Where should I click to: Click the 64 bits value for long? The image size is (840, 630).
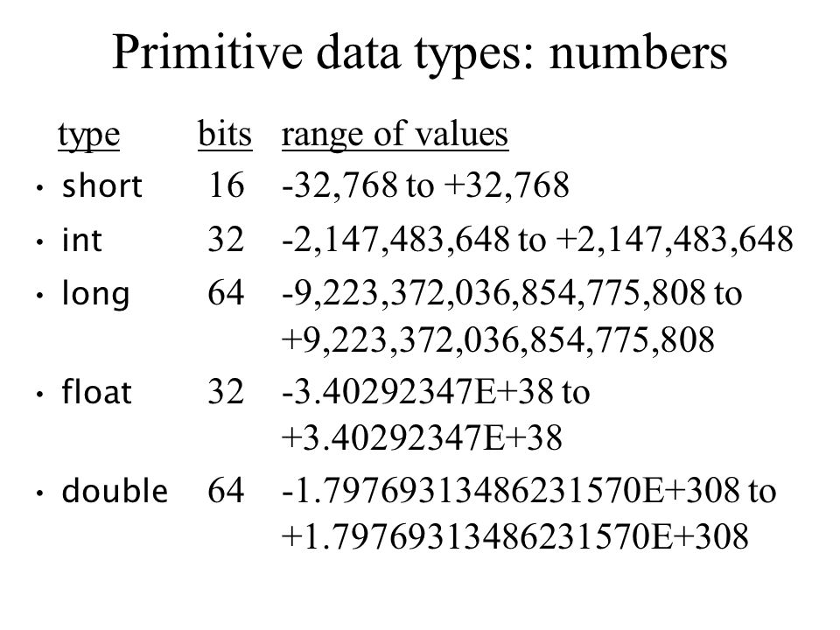pos(226,293)
